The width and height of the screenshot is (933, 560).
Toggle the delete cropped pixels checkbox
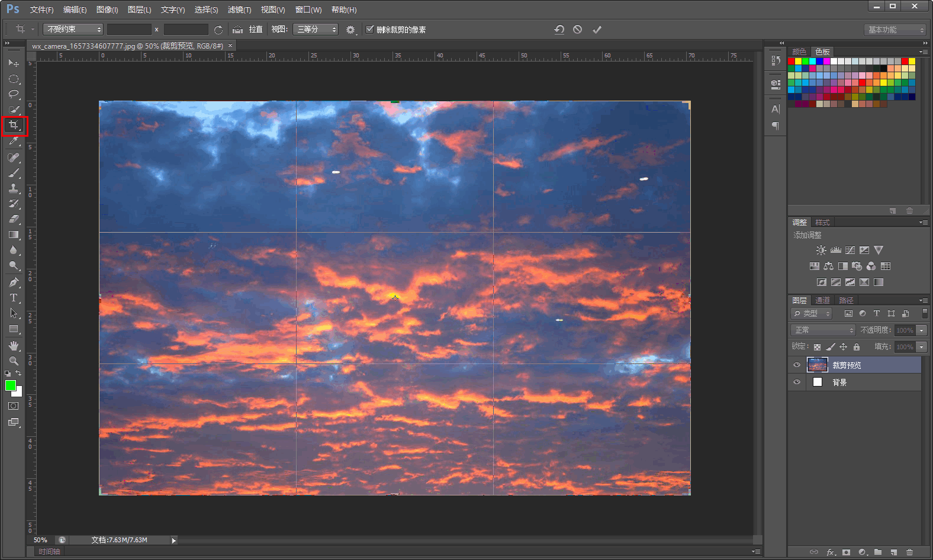pyautogui.click(x=370, y=30)
